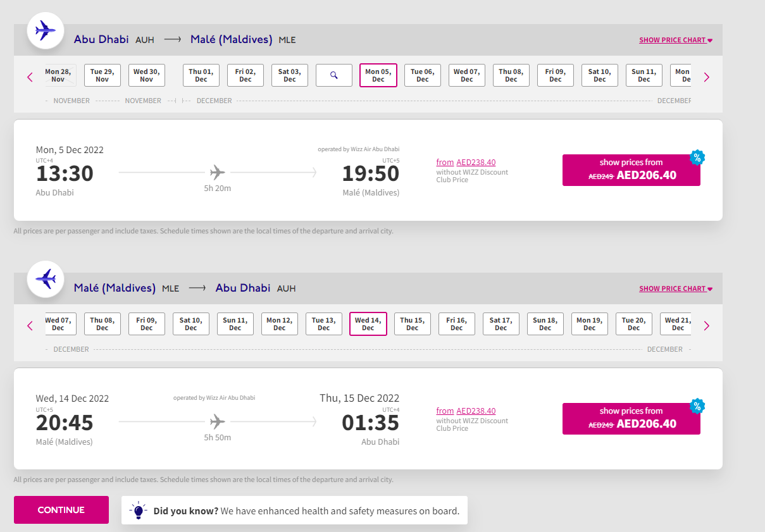Viewport: 765px width, 532px height.
Task: Select Thu 15, Dec return date
Action: (413, 324)
